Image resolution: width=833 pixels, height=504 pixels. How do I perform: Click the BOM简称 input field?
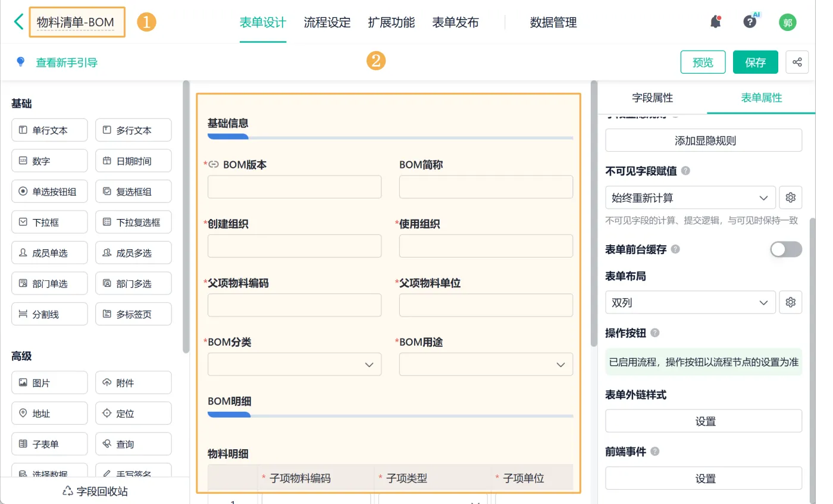coord(486,187)
